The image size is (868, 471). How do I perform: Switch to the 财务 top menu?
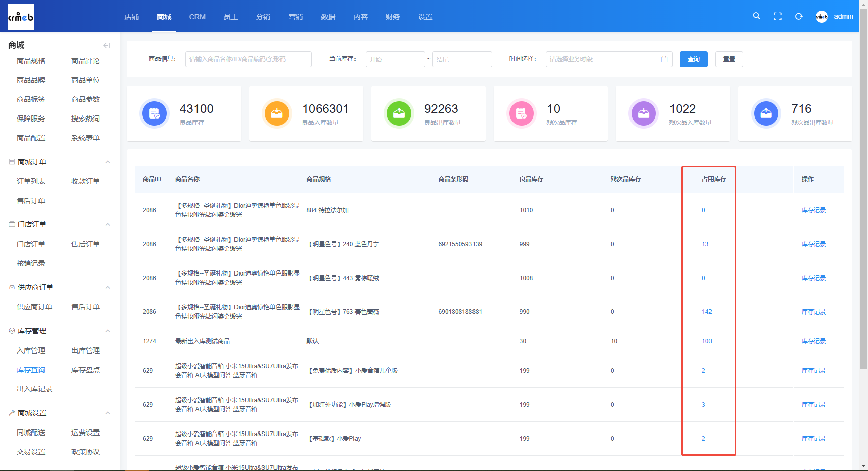pos(392,17)
